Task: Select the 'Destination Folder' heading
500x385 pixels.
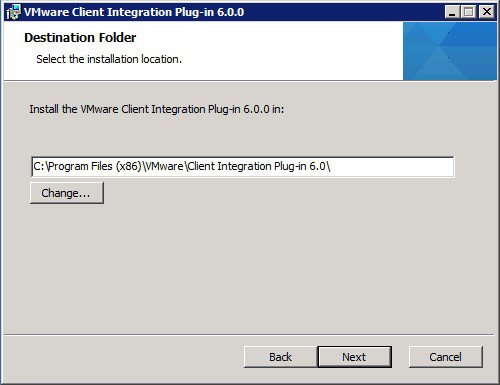Action: (x=80, y=38)
